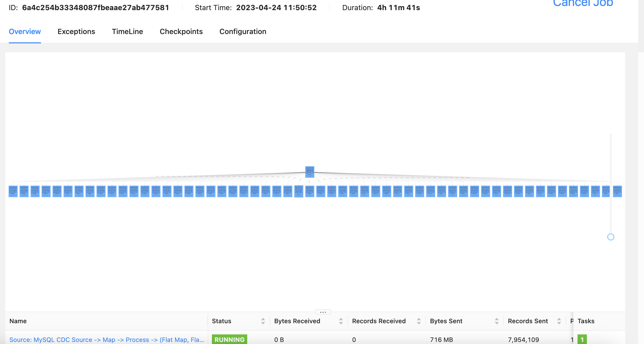Select the top source node in graph
Image resolution: width=644 pixels, height=344 pixels.
coord(310,172)
